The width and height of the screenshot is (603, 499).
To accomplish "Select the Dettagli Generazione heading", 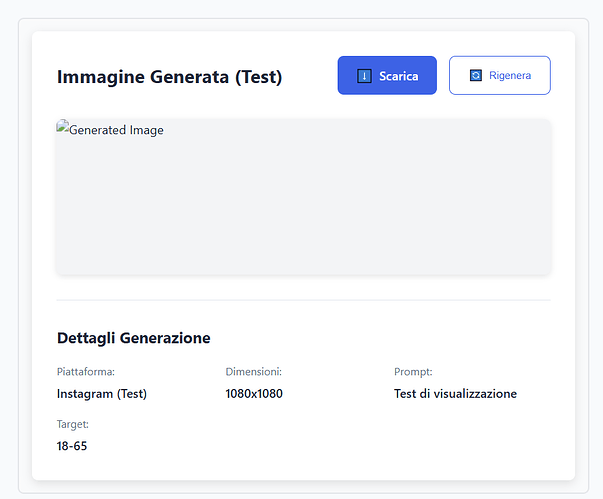I will 134,338.
